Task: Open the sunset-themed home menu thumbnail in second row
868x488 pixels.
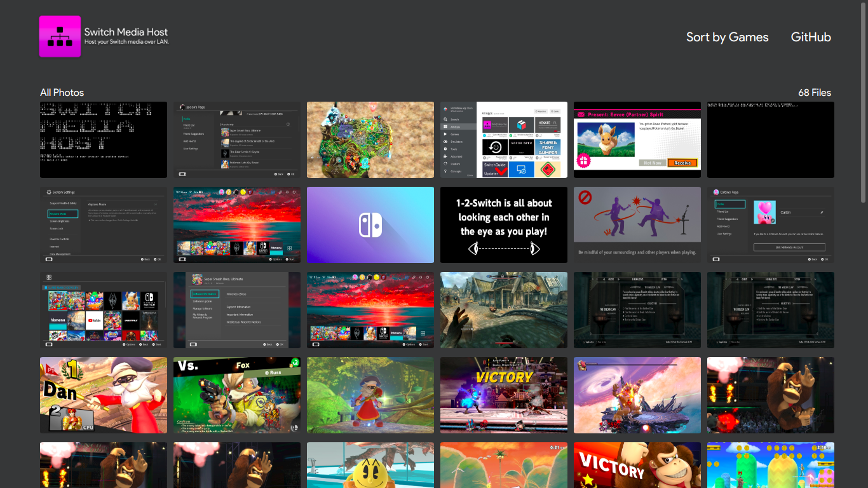Action: point(237,225)
